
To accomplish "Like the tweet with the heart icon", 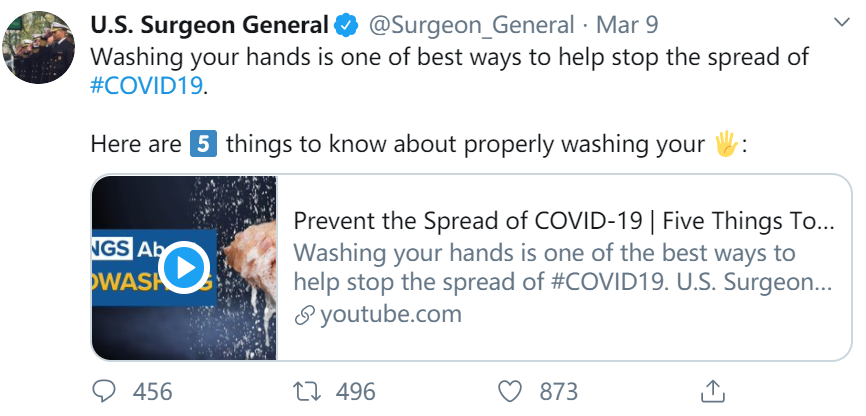I will point(510,392).
